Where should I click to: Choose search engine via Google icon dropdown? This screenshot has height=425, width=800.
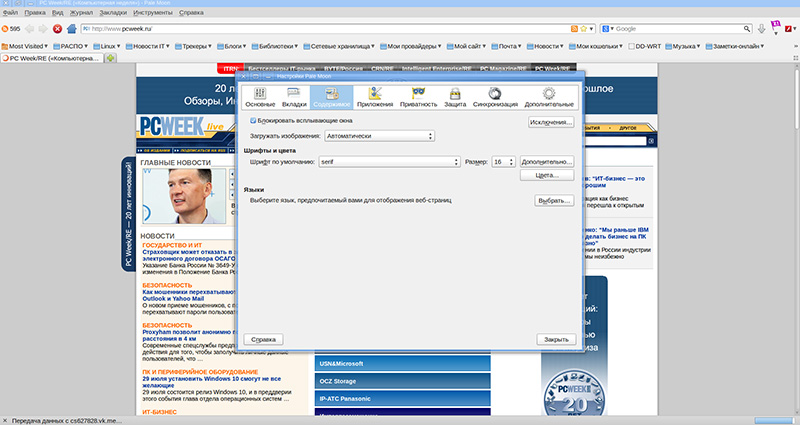pos(608,29)
